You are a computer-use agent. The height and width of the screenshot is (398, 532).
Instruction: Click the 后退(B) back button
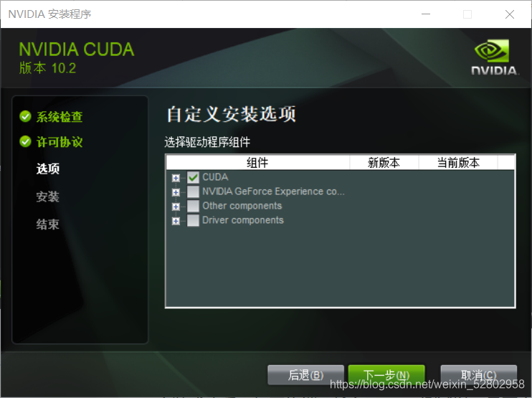pyautogui.click(x=305, y=375)
